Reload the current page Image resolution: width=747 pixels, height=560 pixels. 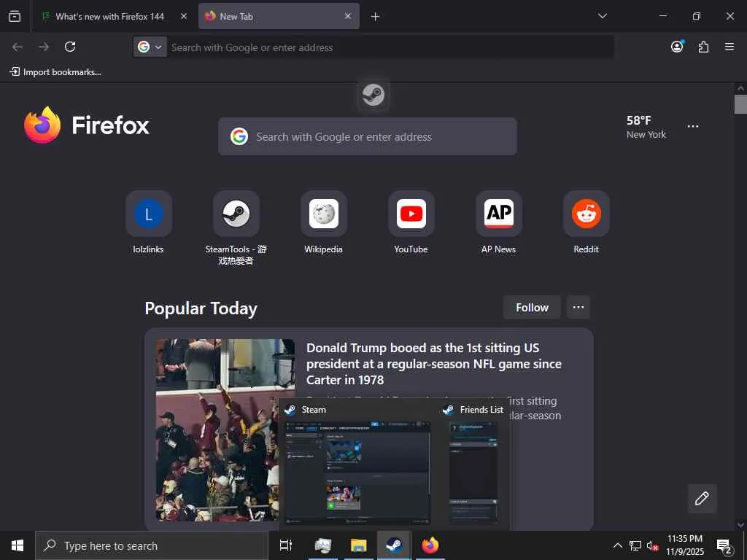click(x=70, y=47)
